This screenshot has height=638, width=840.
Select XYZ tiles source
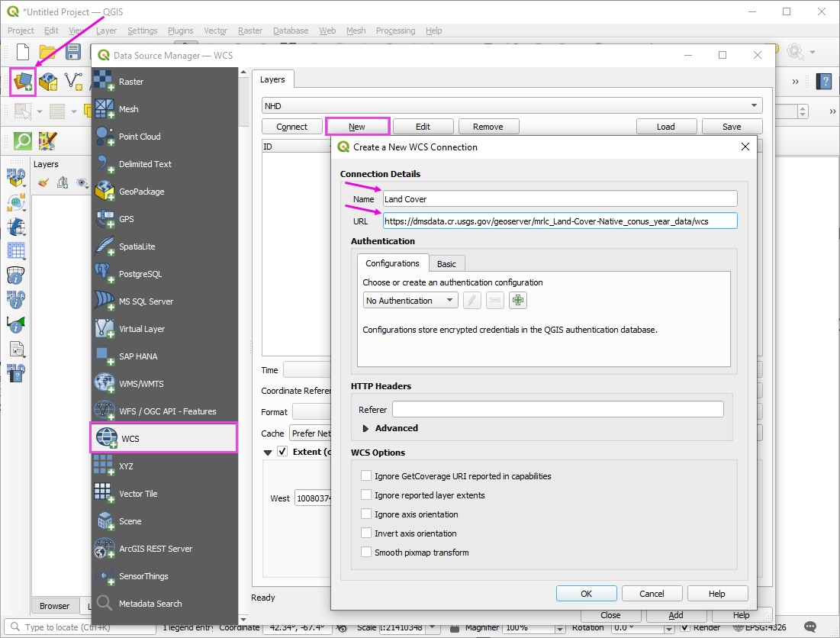pos(126,466)
